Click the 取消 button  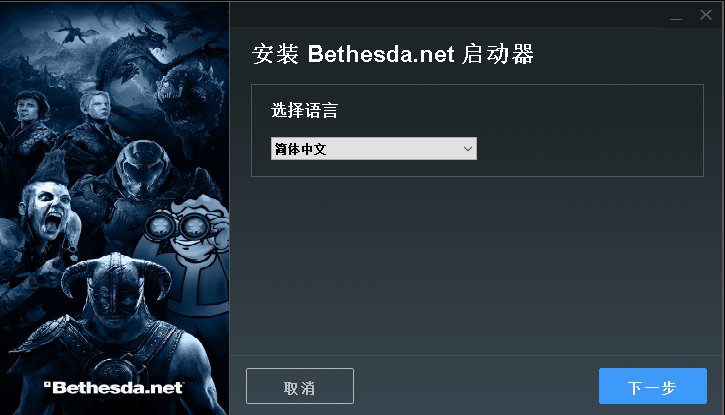pyautogui.click(x=300, y=386)
